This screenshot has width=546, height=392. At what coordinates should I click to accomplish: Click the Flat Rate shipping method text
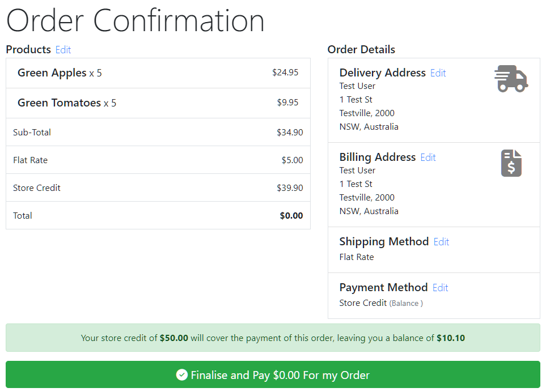357,257
